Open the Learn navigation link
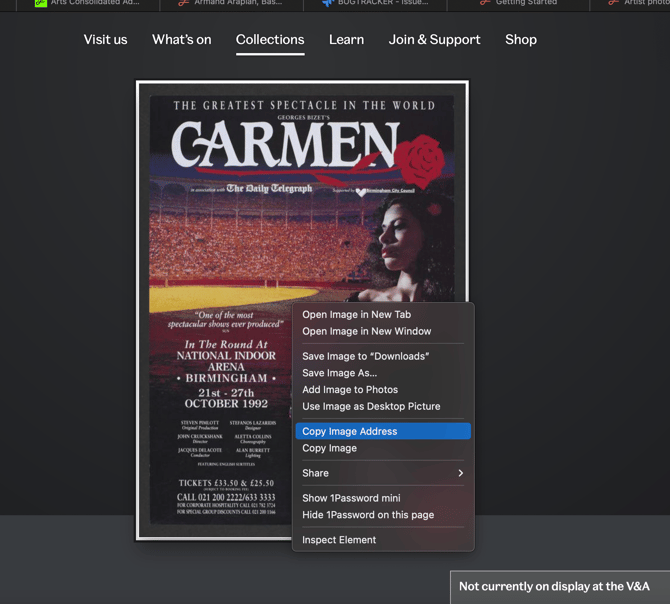 pyautogui.click(x=347, y=40)
